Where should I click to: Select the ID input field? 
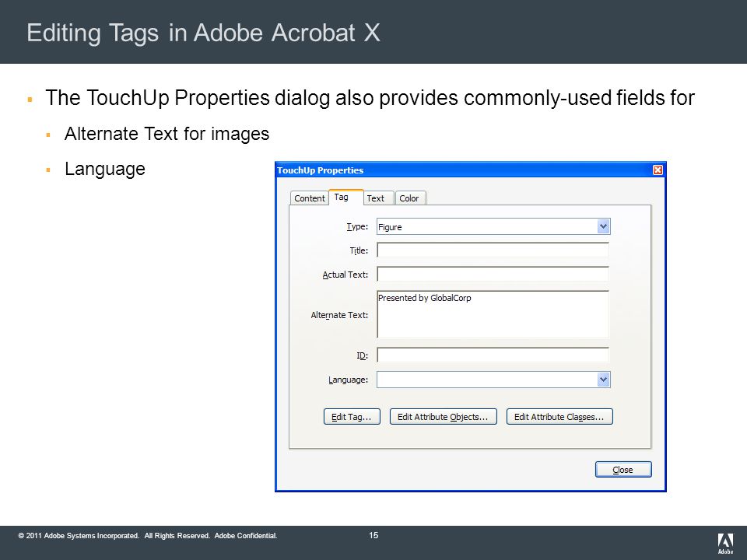pos(493,355)
